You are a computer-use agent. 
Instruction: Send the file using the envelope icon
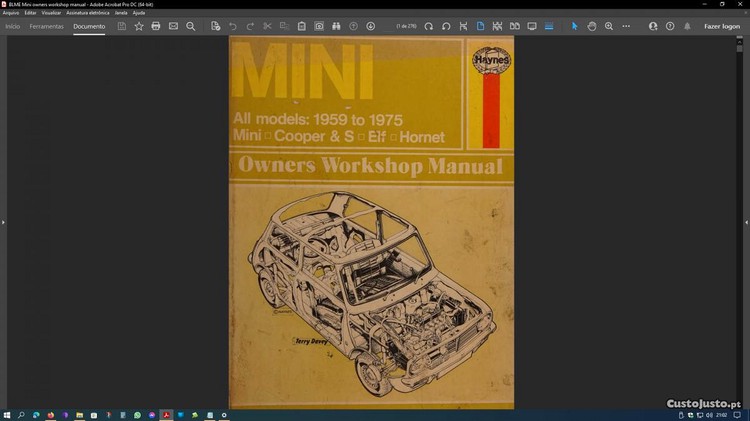173,26
